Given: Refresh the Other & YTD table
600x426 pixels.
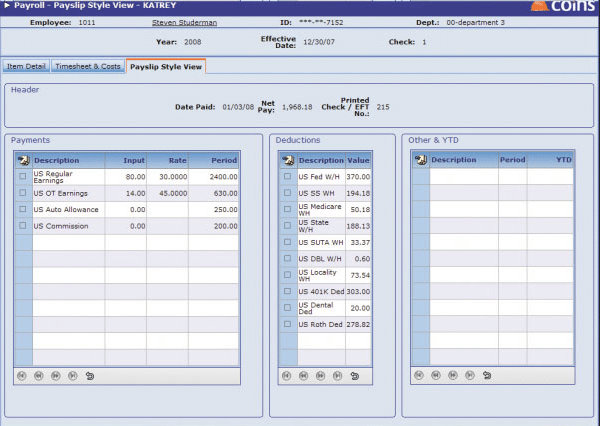Looking at the screenshot, I should point(487,375).
